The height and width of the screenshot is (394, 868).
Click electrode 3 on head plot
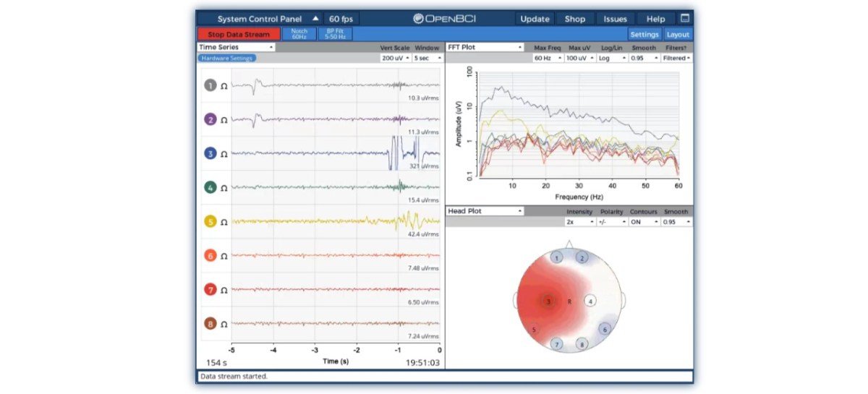[x=548, y=301]
